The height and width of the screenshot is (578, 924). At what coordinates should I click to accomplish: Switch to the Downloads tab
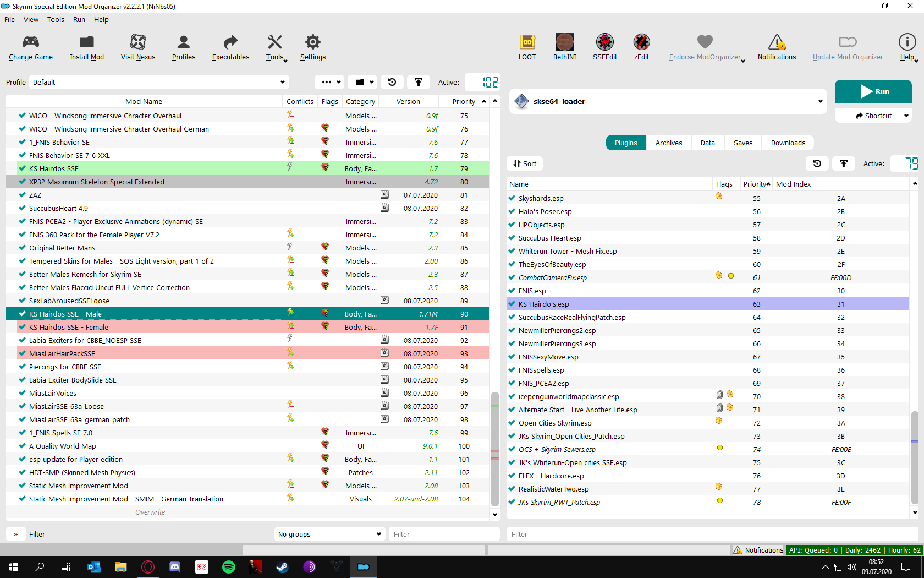788,143
